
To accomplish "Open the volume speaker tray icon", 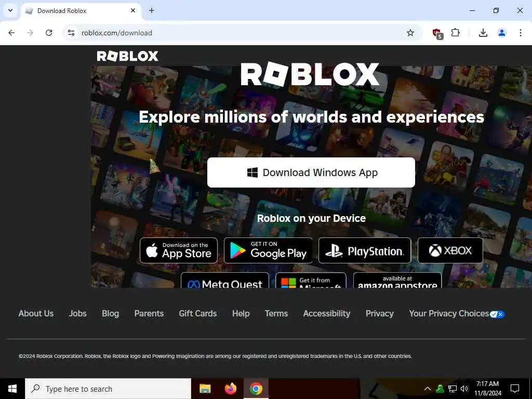I will (x=464, y=389).
